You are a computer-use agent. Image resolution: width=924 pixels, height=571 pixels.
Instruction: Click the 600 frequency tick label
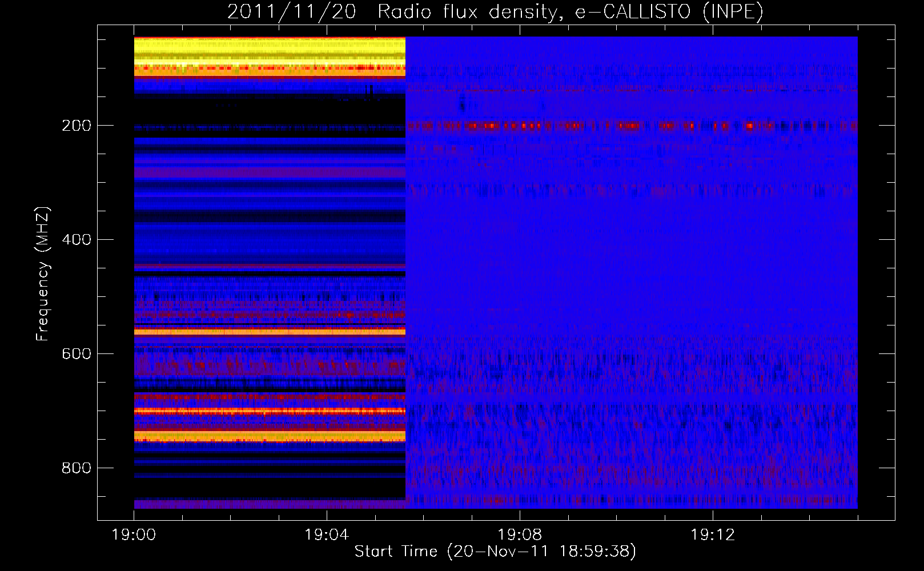click(77, 354)
